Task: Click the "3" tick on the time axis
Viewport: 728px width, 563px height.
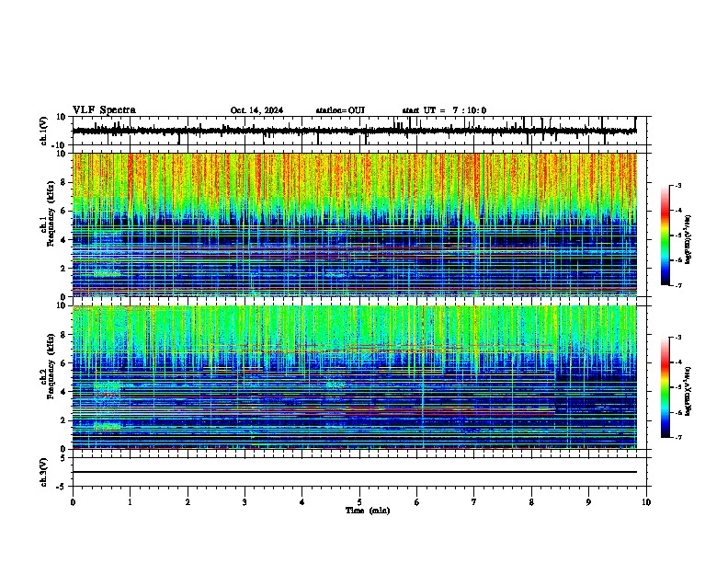Action: click(245, 502)
